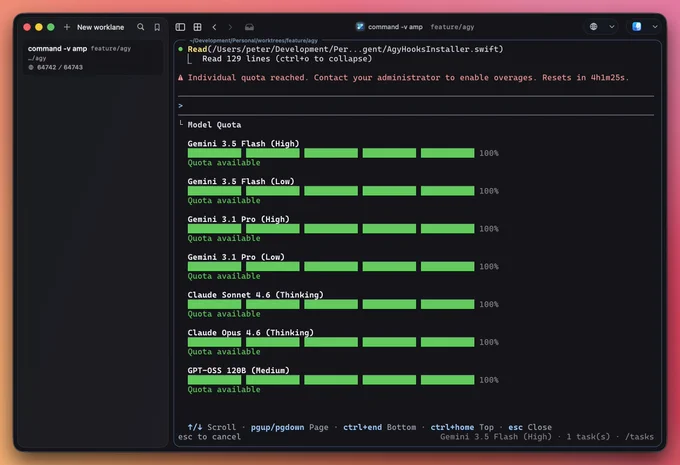680x465 pixels.
Task: Click the Gemini 3.1 Pro (Low) label
Action: (236, 257)
